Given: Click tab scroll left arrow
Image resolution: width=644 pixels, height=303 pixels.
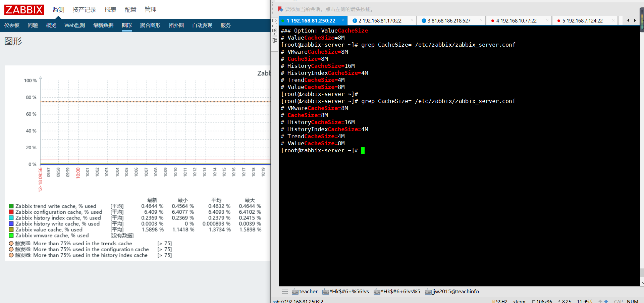Looking at the screenshot, I should tap(628, 20).
